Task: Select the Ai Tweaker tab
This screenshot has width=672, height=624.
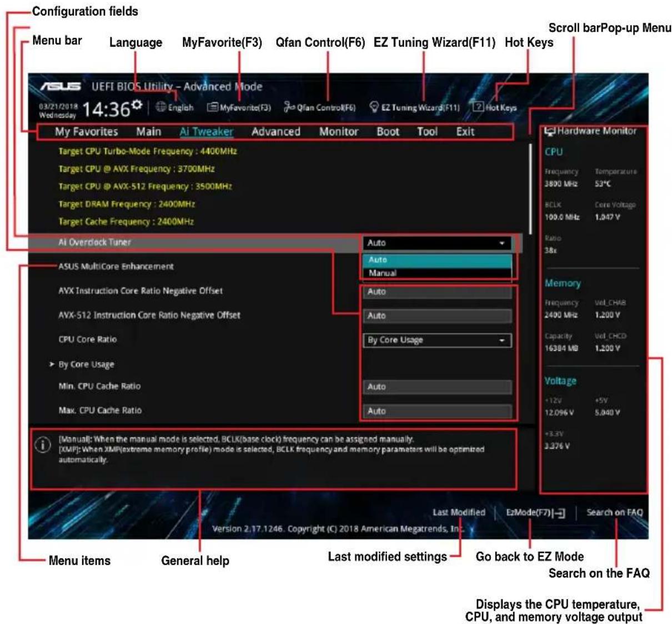Action: point(206,132)
